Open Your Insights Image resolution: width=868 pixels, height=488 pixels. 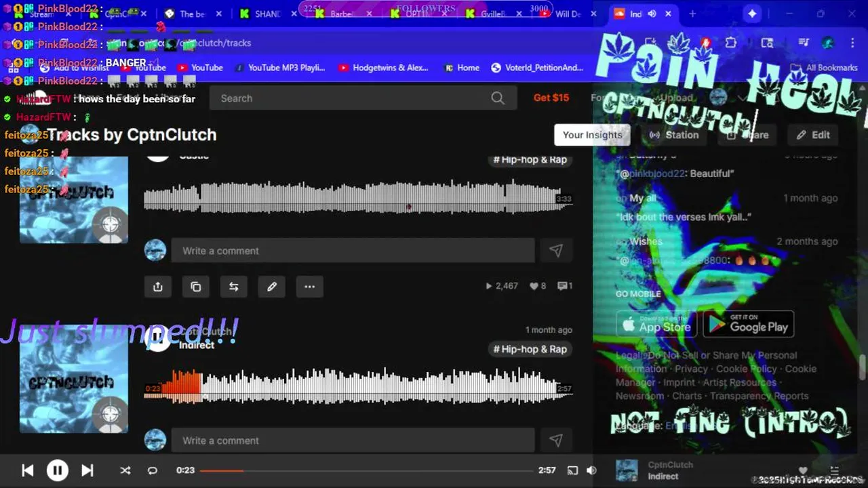click(593, 135)
